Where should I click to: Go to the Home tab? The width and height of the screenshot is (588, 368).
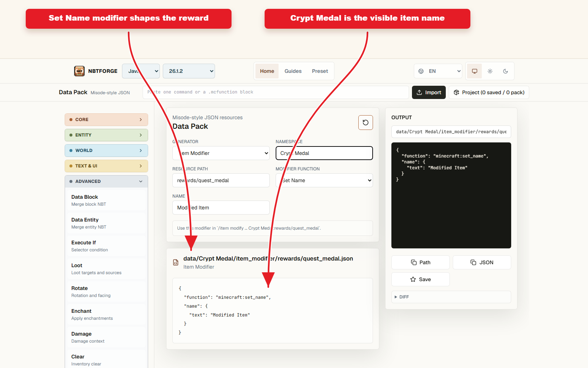coord(267,71)
